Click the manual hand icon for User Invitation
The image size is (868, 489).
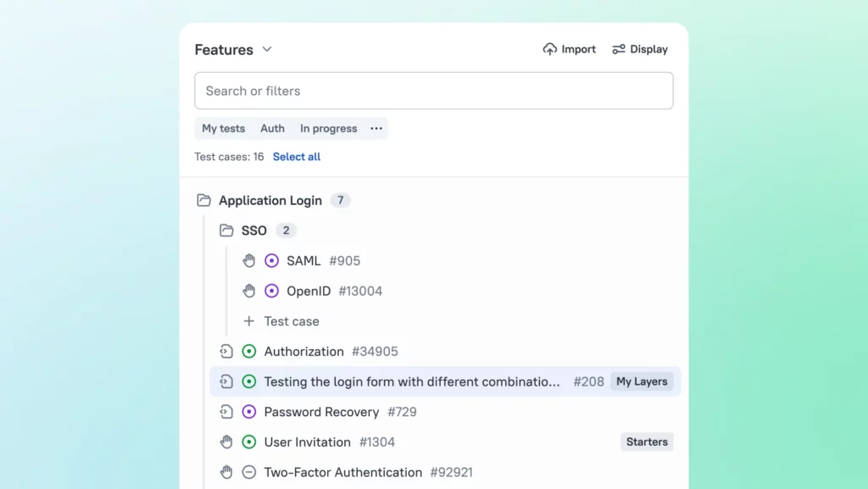(225, 442)
